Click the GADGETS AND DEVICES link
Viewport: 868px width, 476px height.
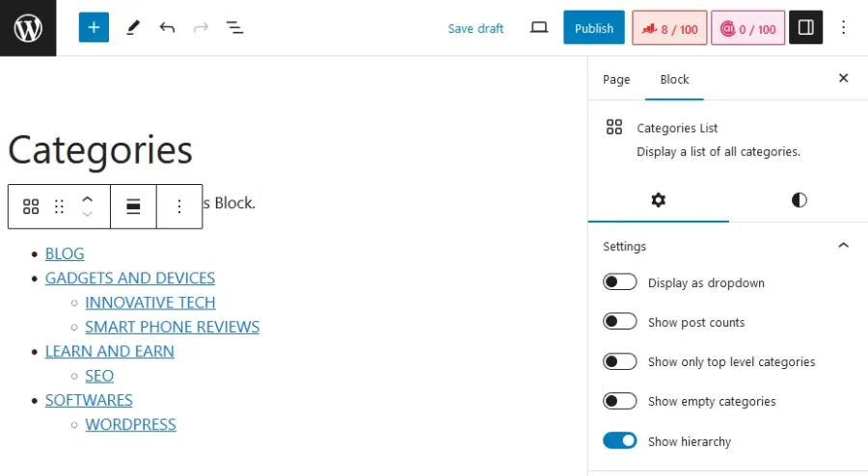coord(130,278)
